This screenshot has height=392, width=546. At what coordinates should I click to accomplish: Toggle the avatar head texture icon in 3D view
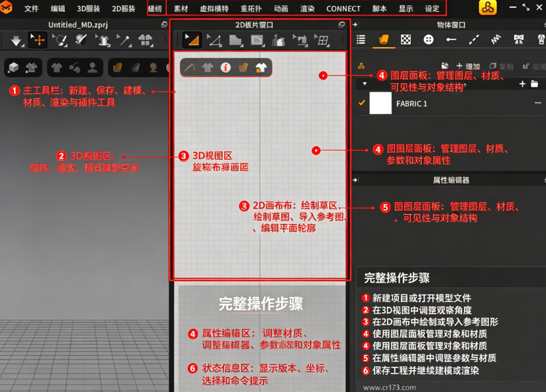(x=153, y=68)
